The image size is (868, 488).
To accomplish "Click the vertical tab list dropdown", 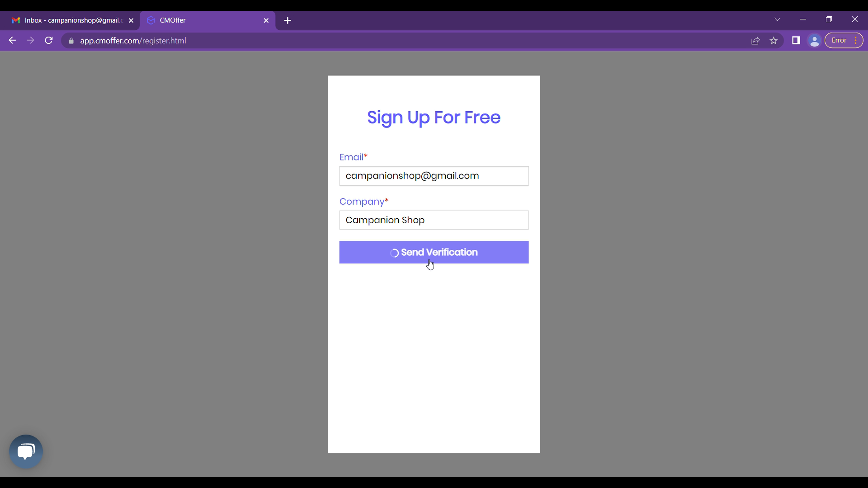I will (777, 20).
